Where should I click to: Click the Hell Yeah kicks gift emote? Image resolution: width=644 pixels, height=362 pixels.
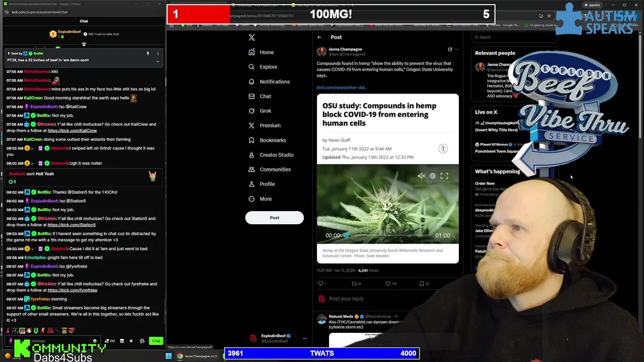152,175
